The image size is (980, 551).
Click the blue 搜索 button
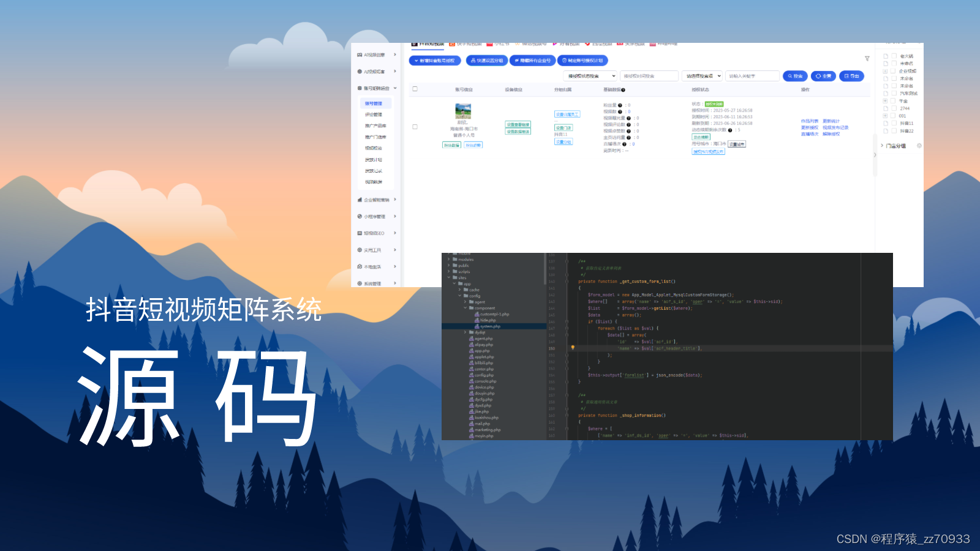[795, 76]
